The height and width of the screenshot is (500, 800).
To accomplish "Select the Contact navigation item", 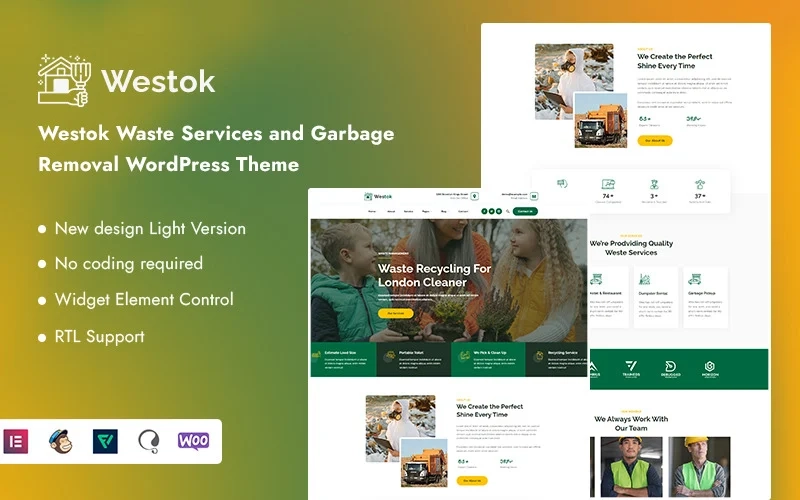I will [463, 212].
